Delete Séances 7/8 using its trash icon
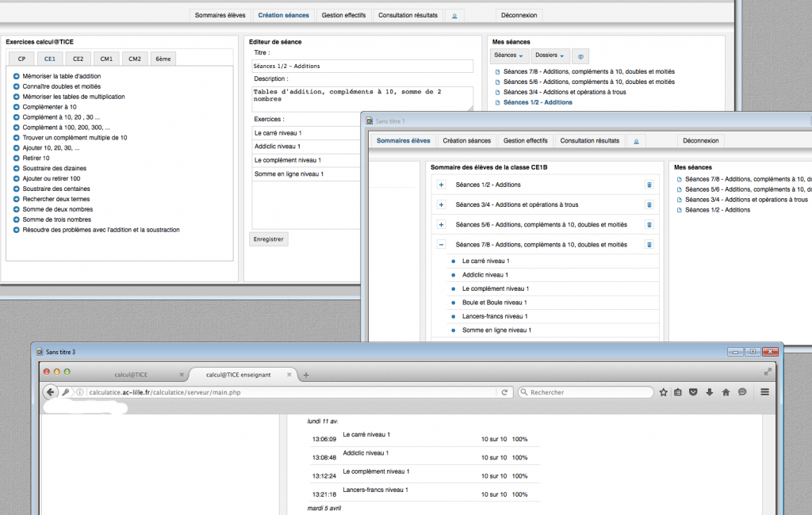Viewport: 812px width, 515px height. (649, 245)
